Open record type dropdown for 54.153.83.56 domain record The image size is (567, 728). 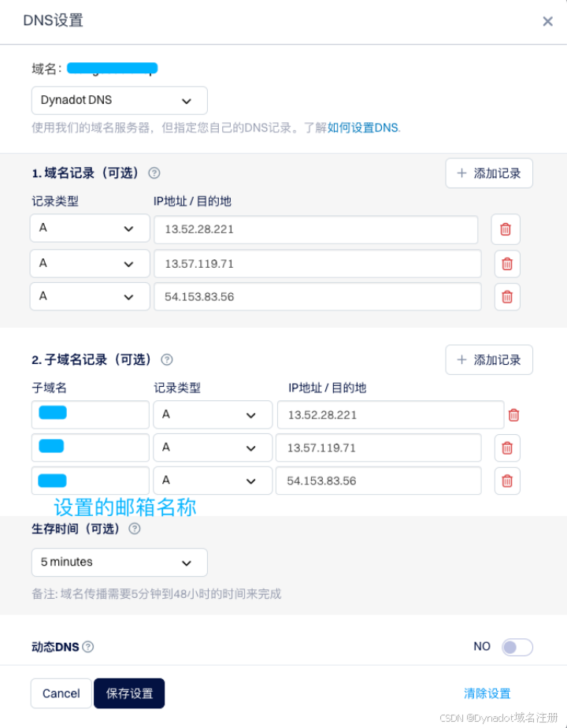coord(90,296)
